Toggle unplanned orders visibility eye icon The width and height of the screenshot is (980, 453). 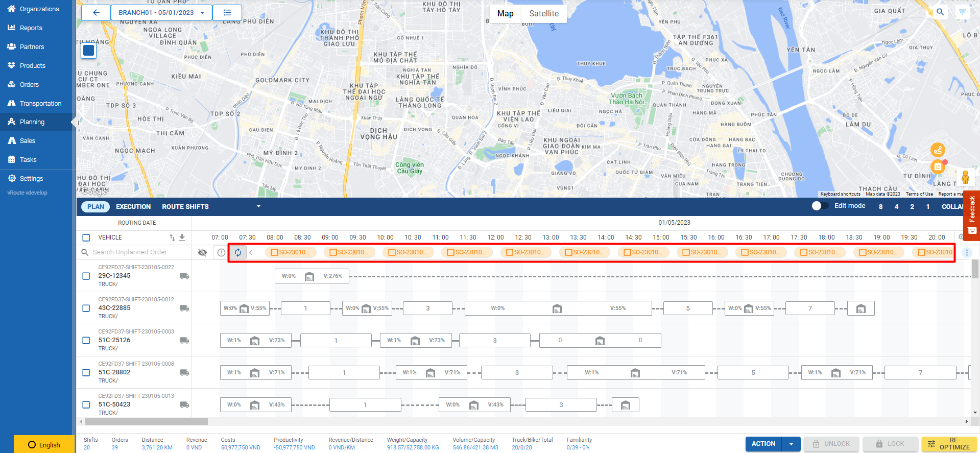(x=203, y=252)
